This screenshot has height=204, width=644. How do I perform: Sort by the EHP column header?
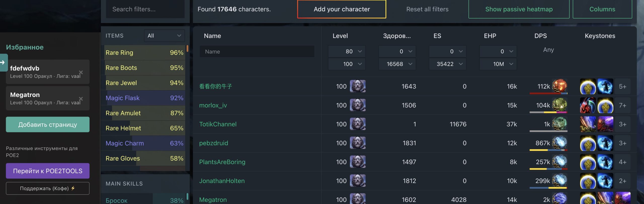click(x=490, y=36)
